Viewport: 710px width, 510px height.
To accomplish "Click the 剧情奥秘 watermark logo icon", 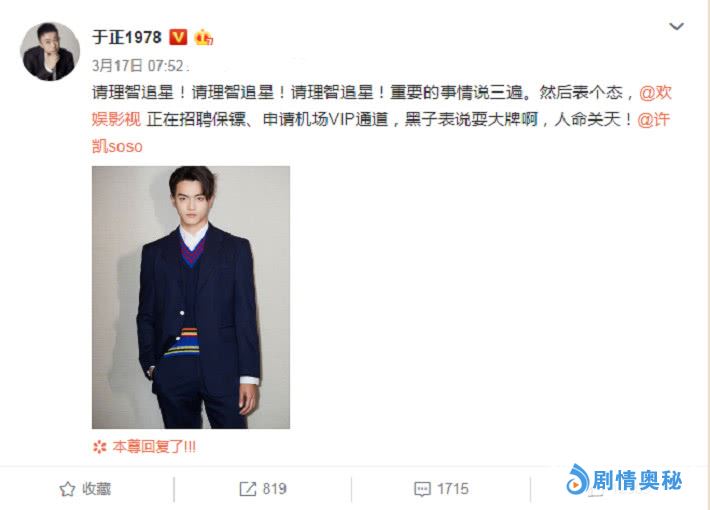I will click(577, 479).
